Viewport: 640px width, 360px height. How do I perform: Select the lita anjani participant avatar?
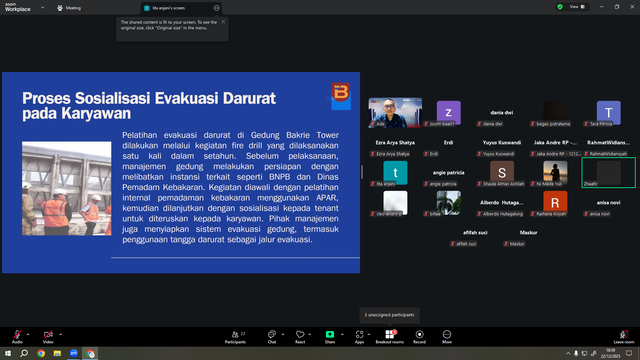395,173
